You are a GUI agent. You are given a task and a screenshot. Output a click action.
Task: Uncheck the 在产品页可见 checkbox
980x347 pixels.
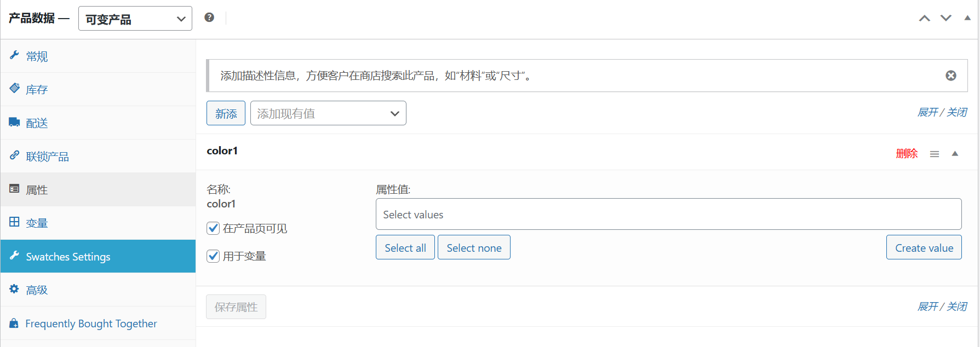213,228
